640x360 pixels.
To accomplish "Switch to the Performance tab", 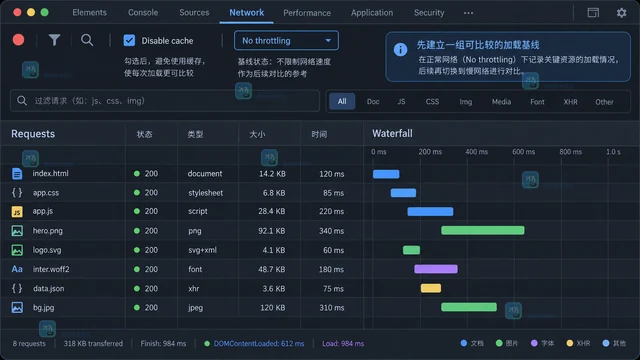I will tap(307, 13).
